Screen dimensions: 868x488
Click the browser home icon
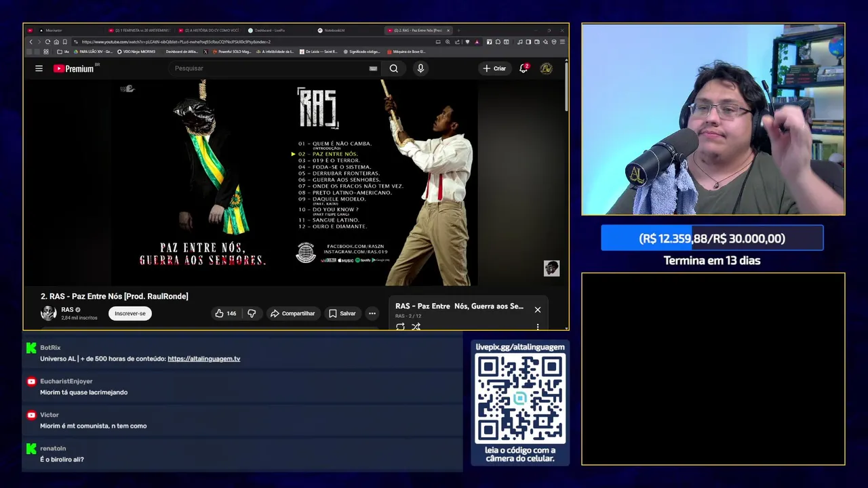point(56,42)
